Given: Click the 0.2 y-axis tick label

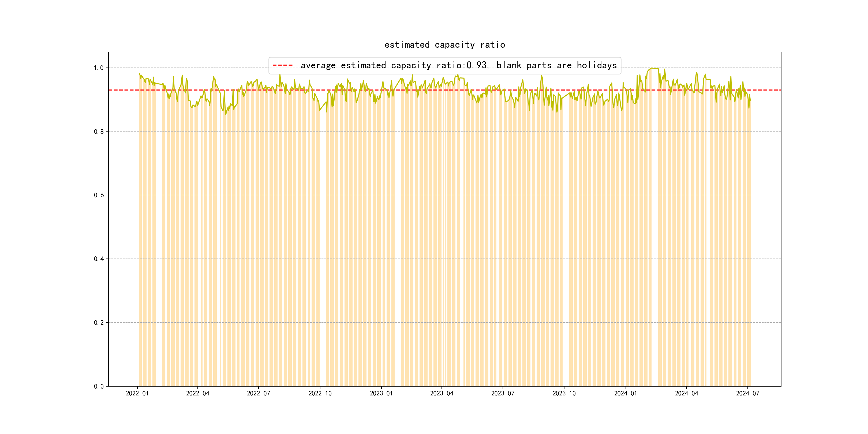Looking at the screenshot, I should [98, 323].
